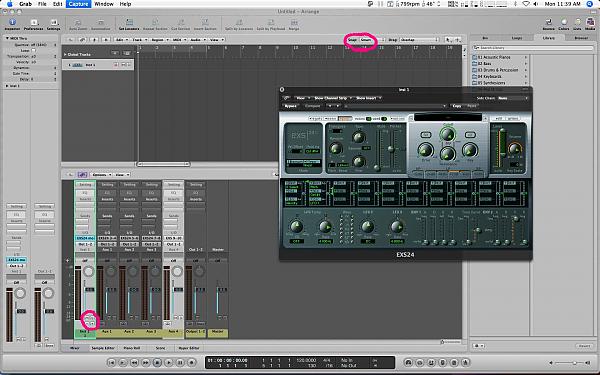The width and height of the screenshot is (600, 375).
Task: Open the Capture menu
Action: click(x=78, y=4)
